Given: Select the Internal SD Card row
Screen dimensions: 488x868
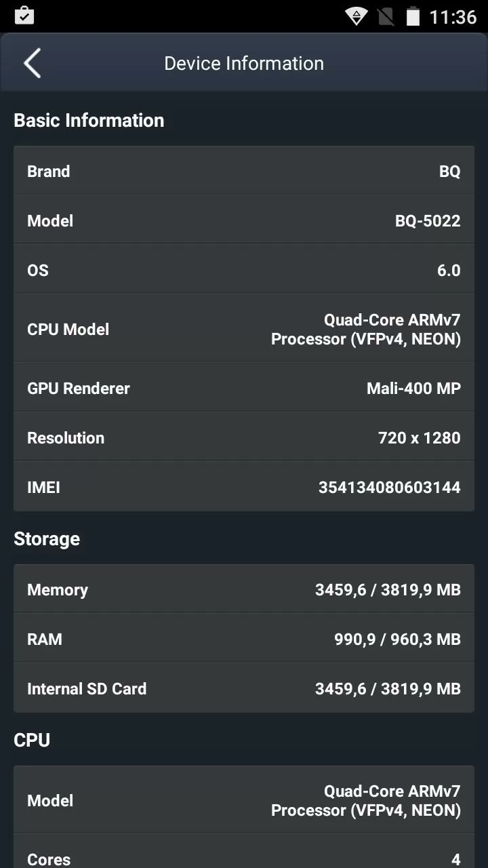Looking at the screenshot, I should (244, 688).
